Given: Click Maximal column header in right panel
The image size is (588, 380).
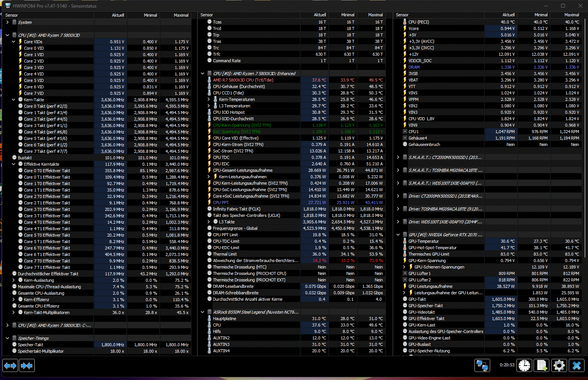Looking at the screenshot, I should pos(565,15).
